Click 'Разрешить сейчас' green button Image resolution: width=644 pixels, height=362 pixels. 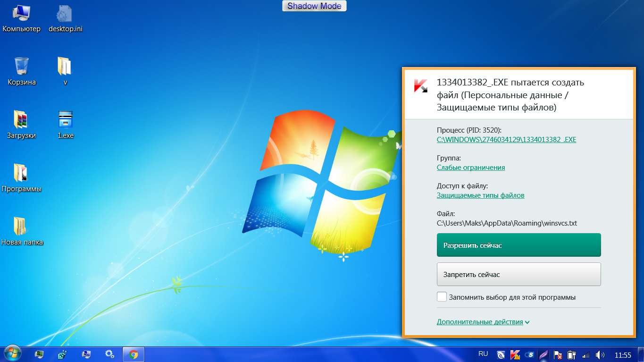click(x=519, y=245)
